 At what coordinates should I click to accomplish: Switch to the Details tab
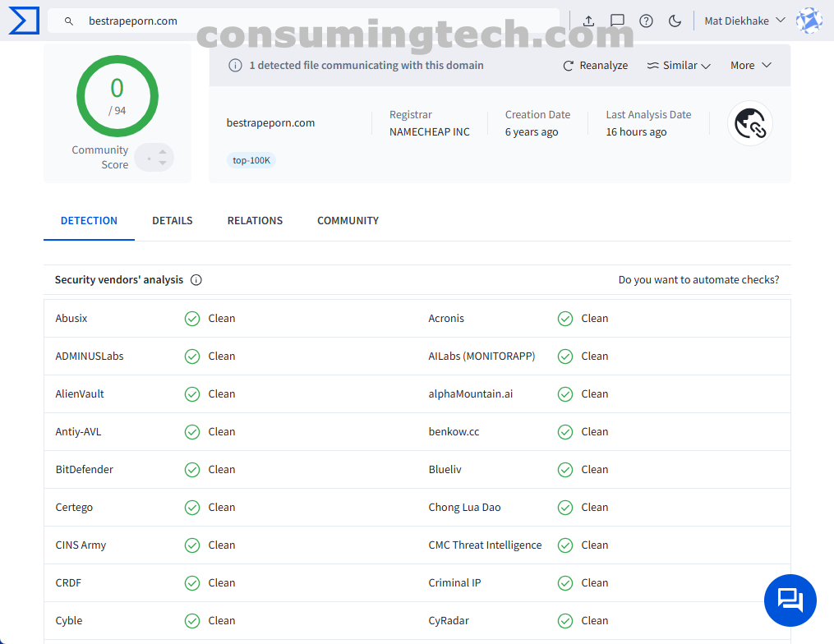pyautogui.click(x=173, y=221)
